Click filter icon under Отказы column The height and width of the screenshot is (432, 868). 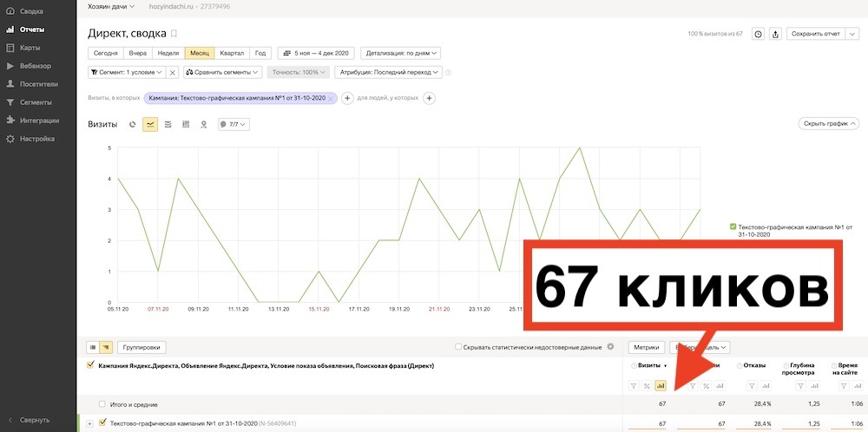(x=752, y=386)
